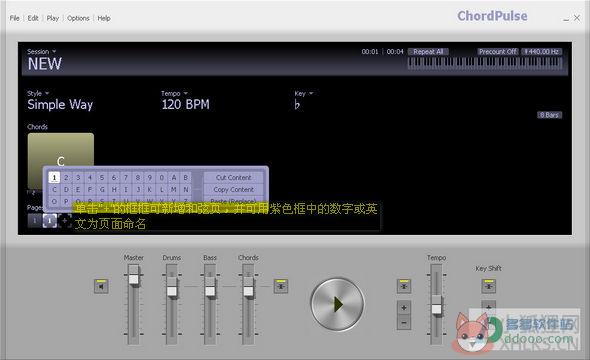The height and width of the screenshot is (360, 590).
Task: Click the Simple Way style name
Action: tap(60, 105)
